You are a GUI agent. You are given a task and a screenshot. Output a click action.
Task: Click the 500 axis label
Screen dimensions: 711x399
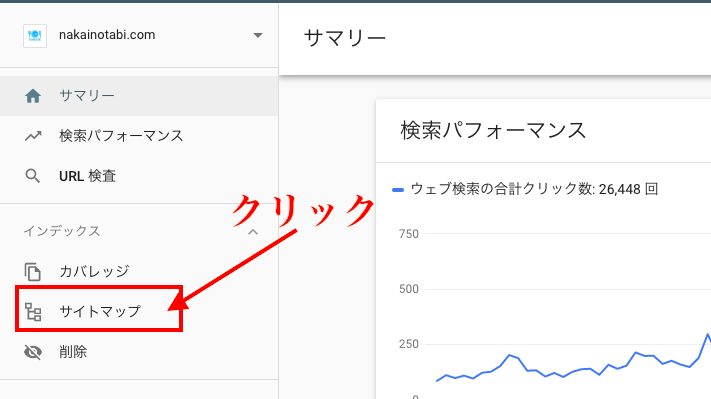tap(409, 289)
